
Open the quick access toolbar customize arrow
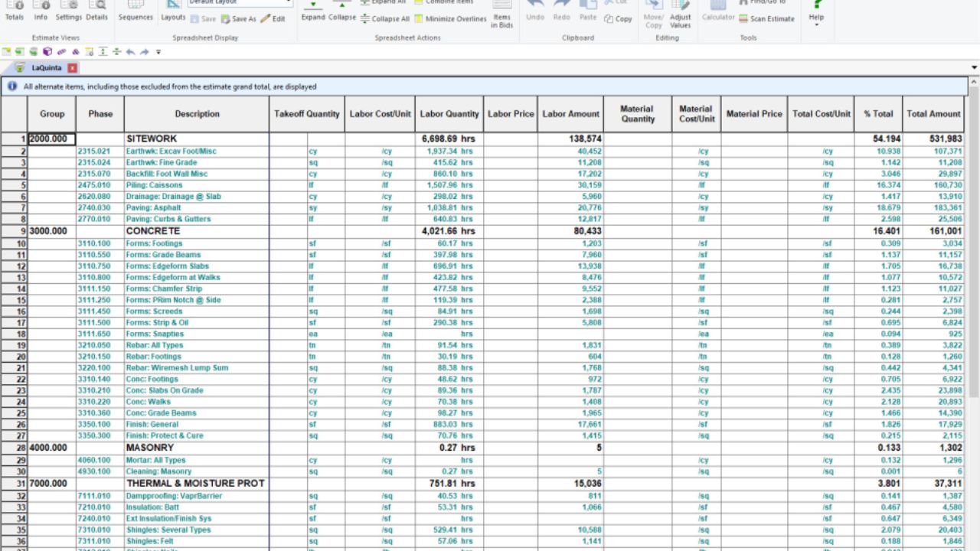tap(157, 52)
